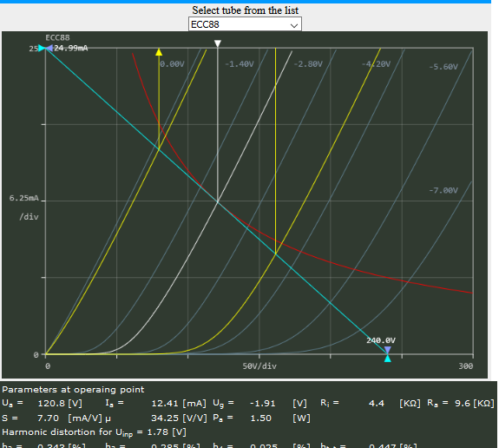
Task: Click the upper yellow swing point on load line
Action: (x=159, y=148)
